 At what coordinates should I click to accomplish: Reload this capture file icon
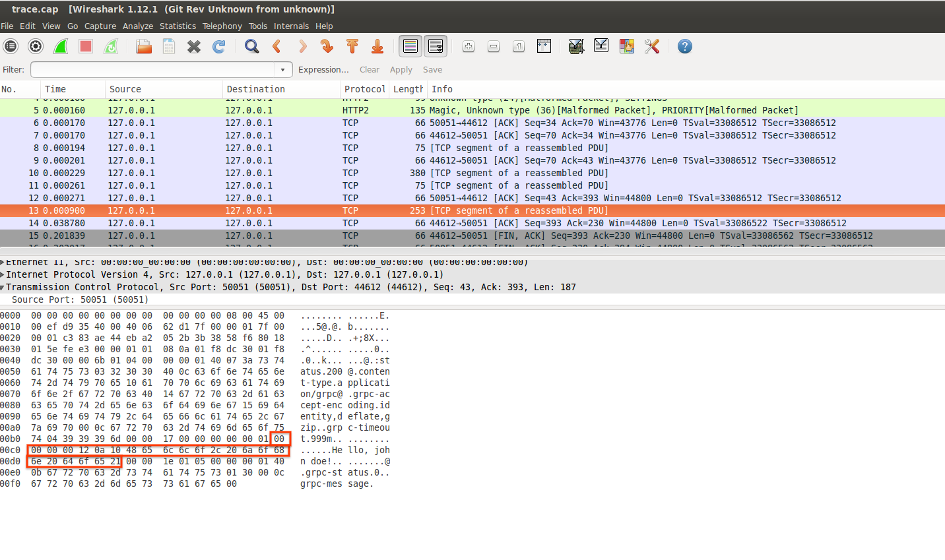click(219, 46)
